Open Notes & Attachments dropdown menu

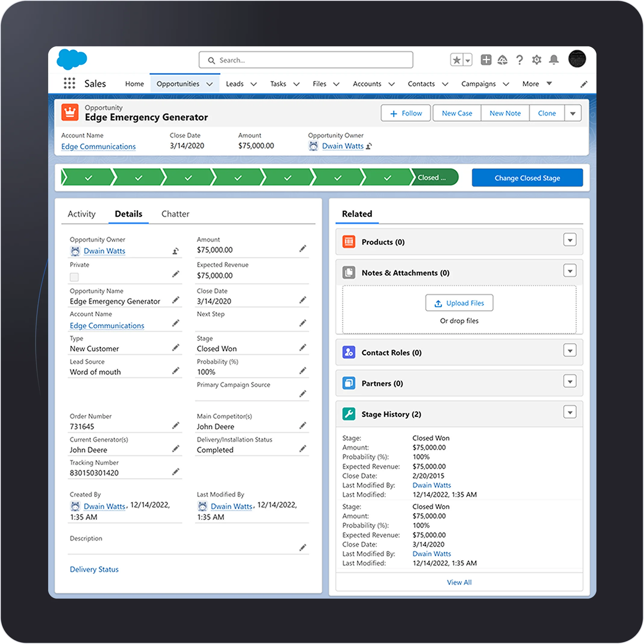click(x=570, y=271)
